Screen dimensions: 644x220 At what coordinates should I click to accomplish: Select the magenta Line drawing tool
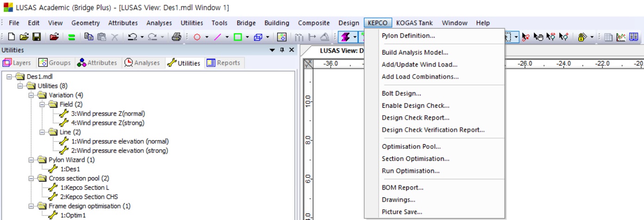coord(217,37)
